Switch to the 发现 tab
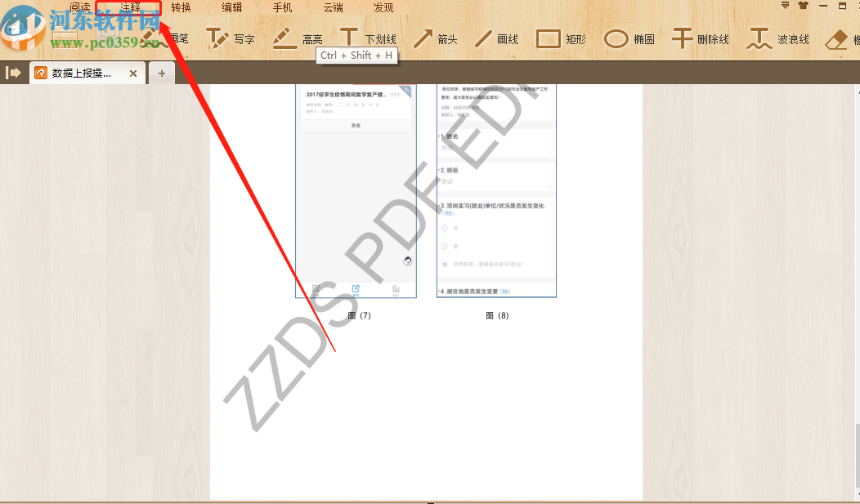 (x=383, y=7)
